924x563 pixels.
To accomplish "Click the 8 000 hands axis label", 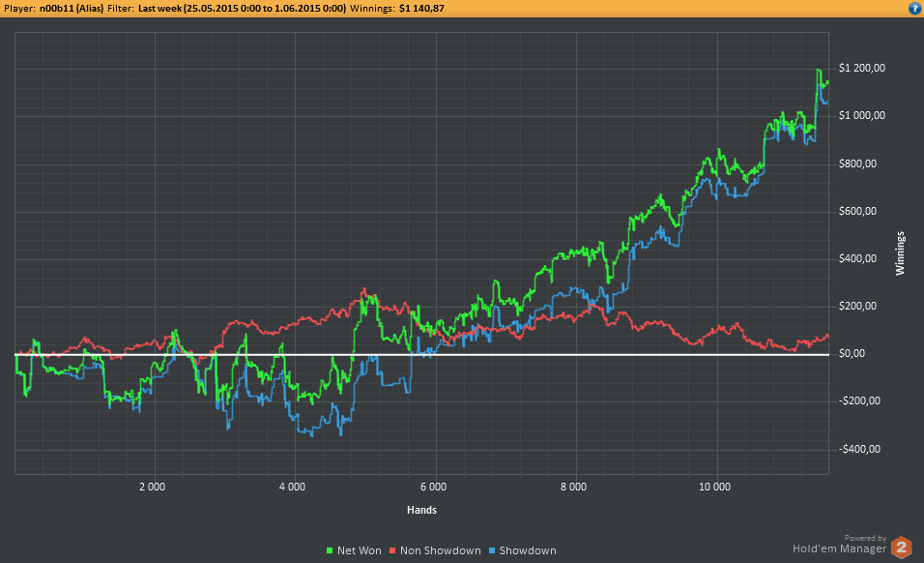I will tap(573, 487).
